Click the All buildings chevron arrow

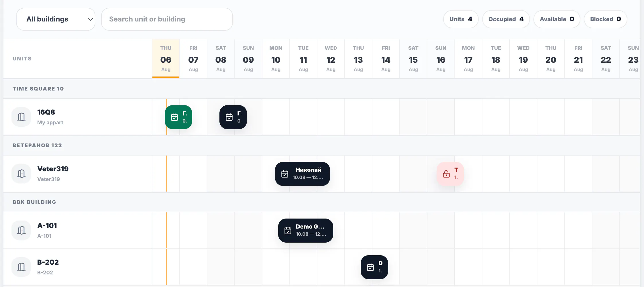tap(90, 19)
